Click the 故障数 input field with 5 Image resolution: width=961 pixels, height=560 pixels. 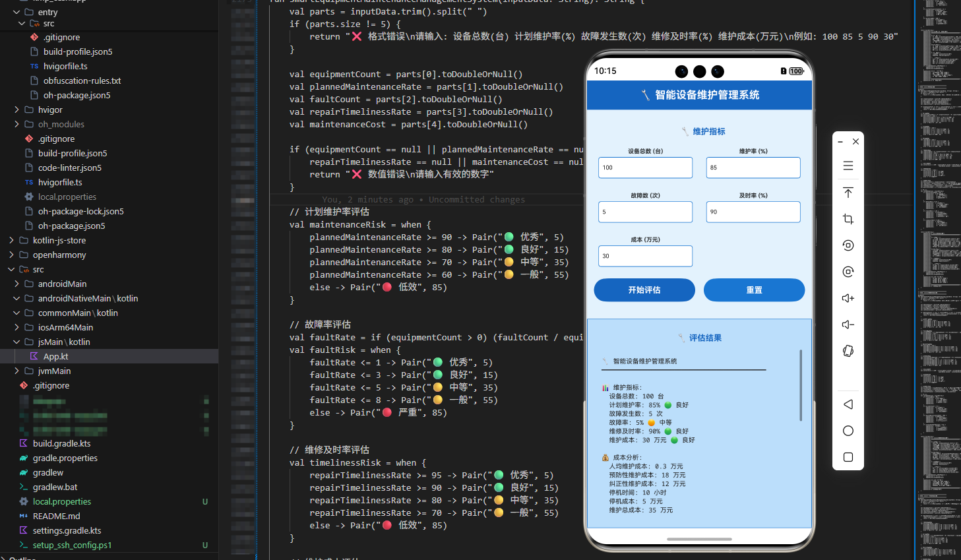point(645,212)
